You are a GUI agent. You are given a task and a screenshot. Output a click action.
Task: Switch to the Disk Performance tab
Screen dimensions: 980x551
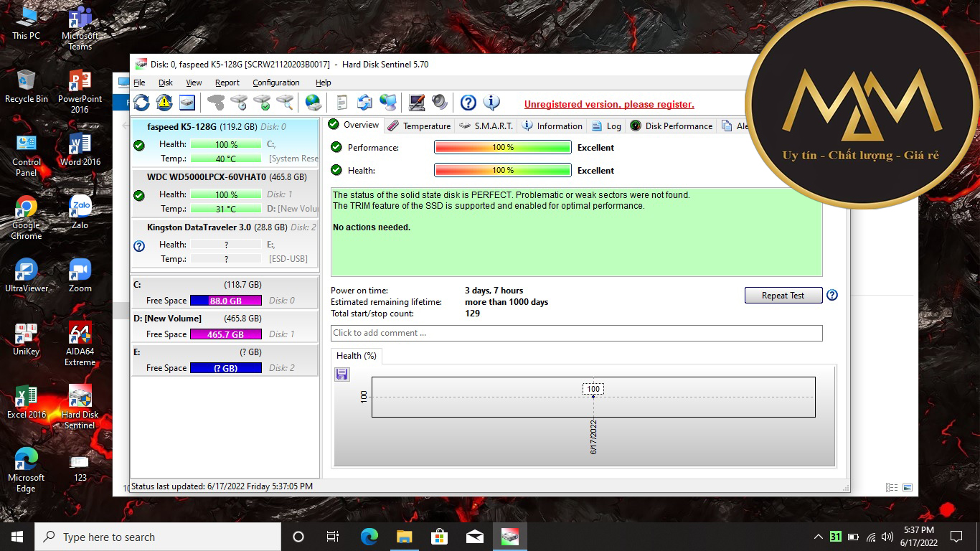[671, 126]
